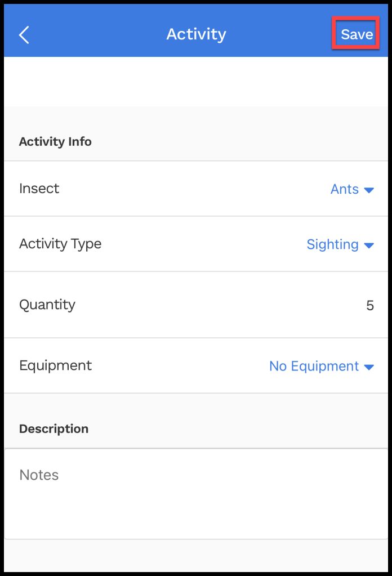392x576 pixels.
Task: Tap the back arrow in the header
Action: [x=24, y=35]
